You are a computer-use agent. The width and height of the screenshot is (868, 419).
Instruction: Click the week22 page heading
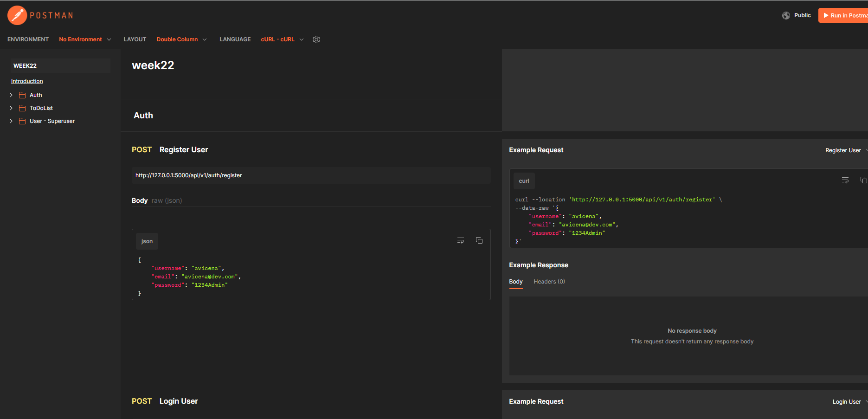(153, 65)
